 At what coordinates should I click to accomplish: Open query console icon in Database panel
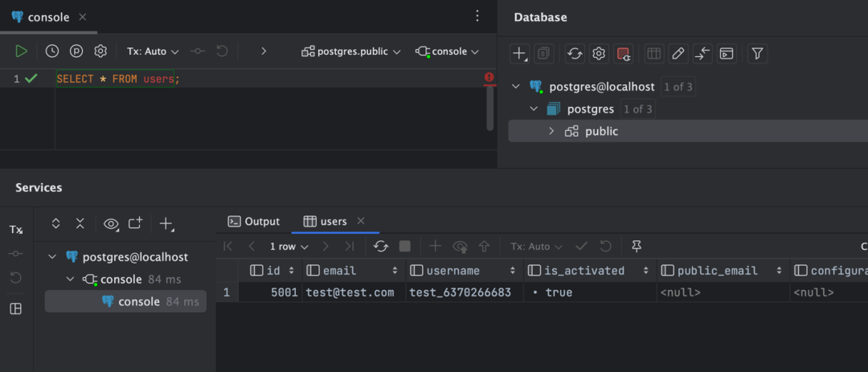727,54
